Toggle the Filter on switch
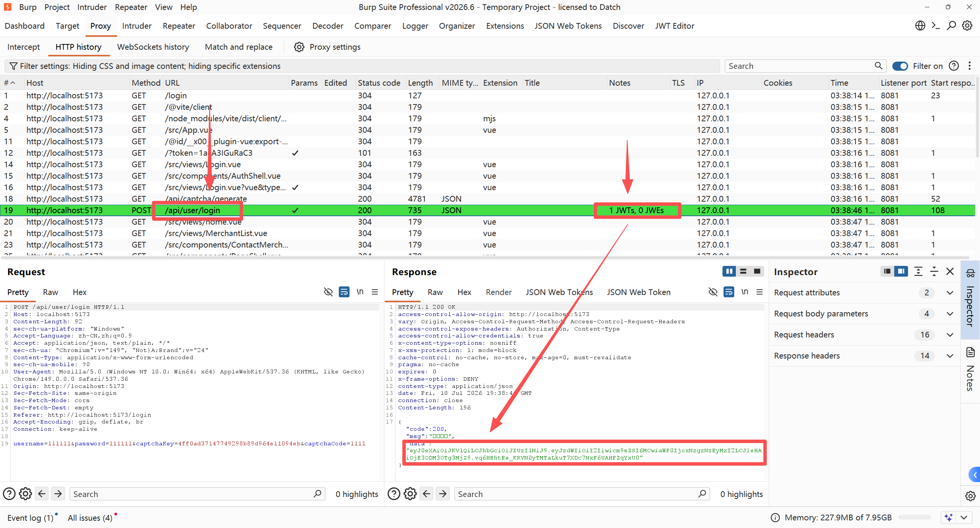980x528 pixels. (900, 66)
